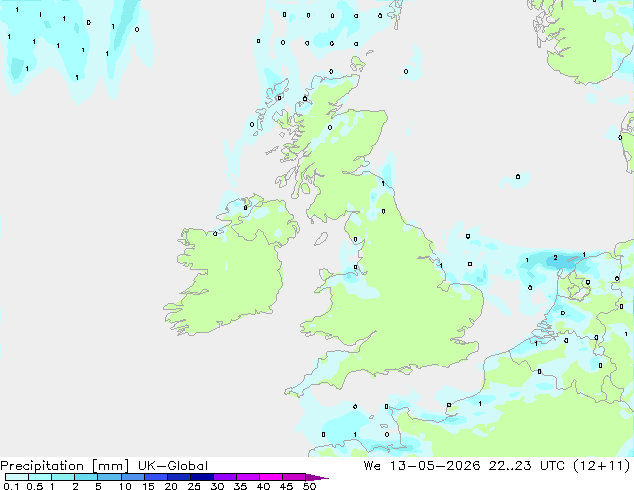Click the legend scale label "30"
634x490 pixels.
coord(217,486)
